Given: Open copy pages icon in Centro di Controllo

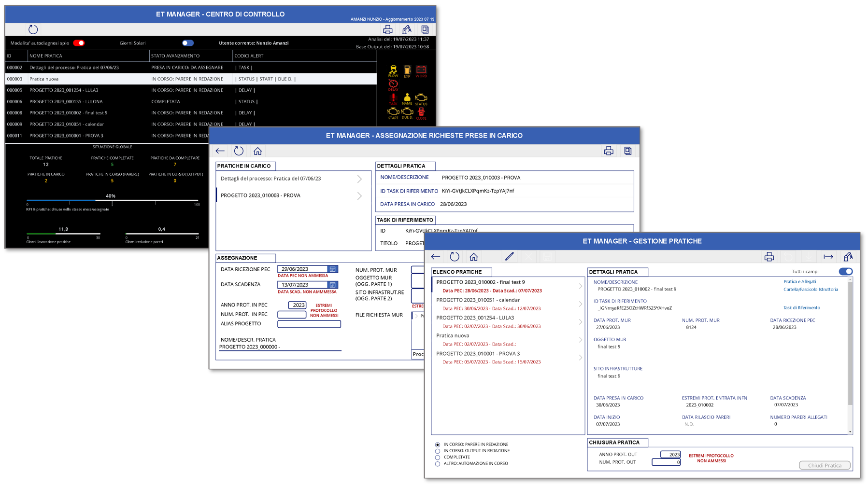Looking at the screenshot, I should coord(425,29).
